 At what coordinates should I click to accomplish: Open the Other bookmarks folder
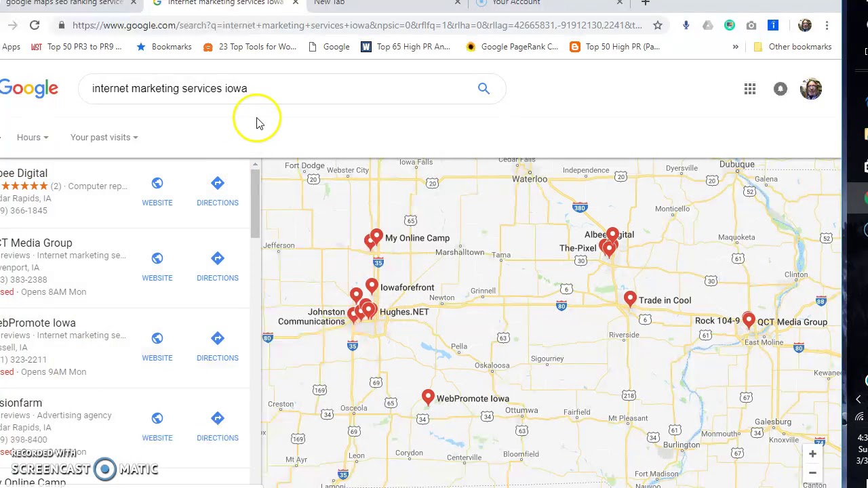click(792, 47)
